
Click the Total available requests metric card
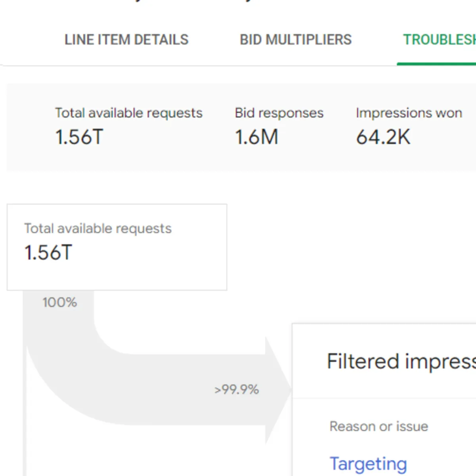(x=129, y=125)
